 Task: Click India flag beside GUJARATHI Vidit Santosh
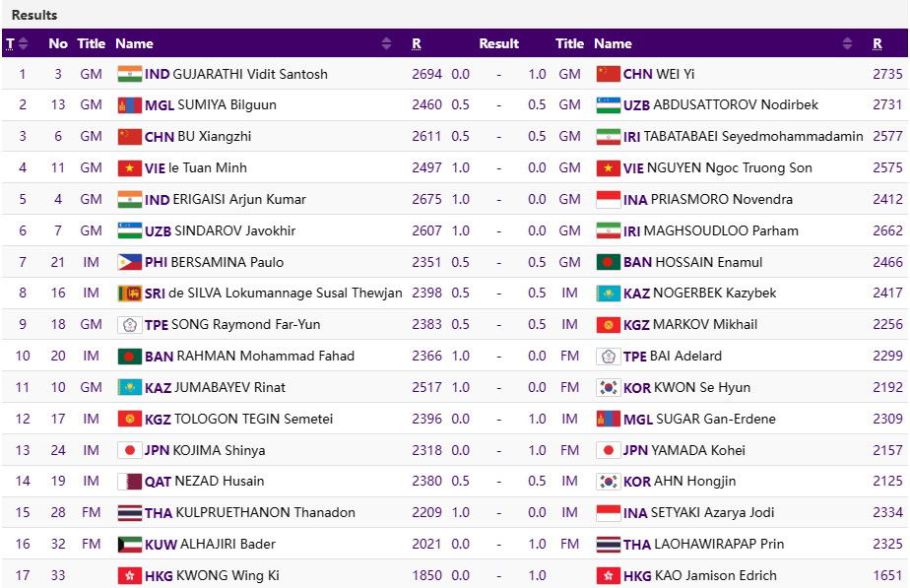pyautogui.click(x=129, y=74)
